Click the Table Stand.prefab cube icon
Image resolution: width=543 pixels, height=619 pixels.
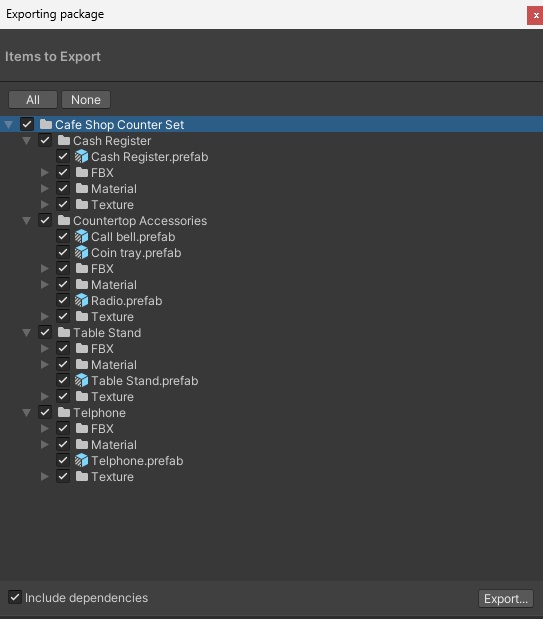(x=81, y=381)
